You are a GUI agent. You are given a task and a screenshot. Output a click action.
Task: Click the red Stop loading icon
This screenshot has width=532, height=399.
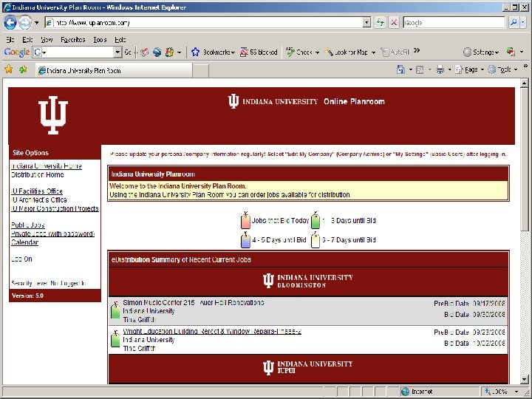pos(394,23)
